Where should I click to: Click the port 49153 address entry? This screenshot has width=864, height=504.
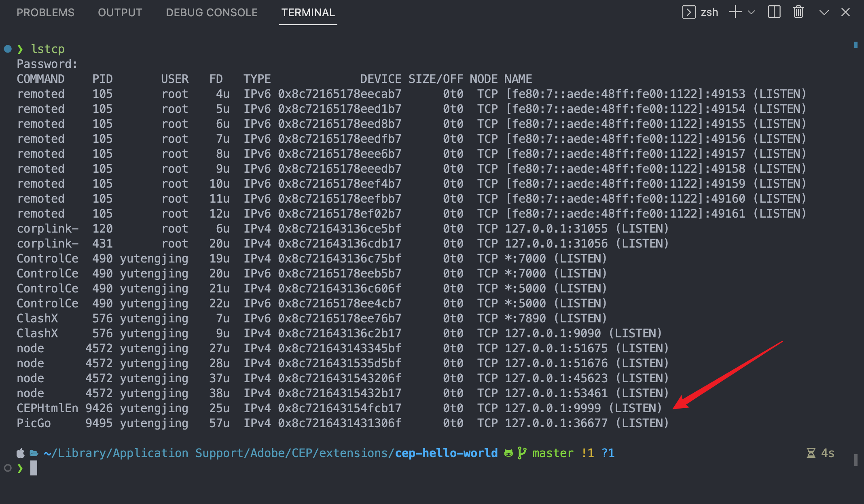pyautogui.click(x=625, y=94)
